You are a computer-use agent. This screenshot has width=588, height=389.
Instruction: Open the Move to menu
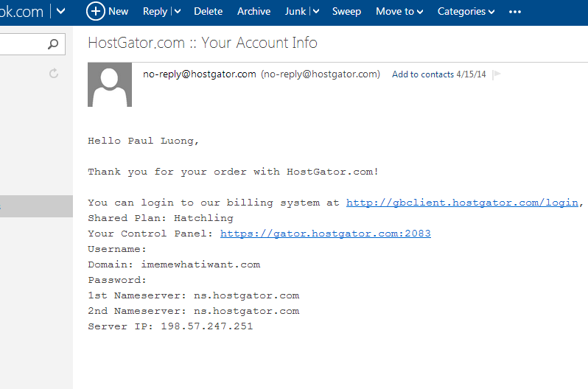click(x=399, y=12)
